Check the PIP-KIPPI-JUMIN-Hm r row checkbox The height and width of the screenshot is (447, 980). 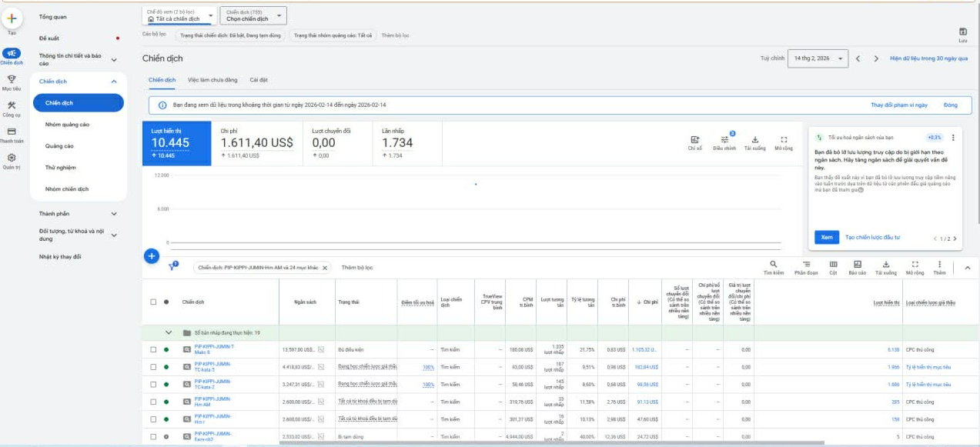[153, 419]
